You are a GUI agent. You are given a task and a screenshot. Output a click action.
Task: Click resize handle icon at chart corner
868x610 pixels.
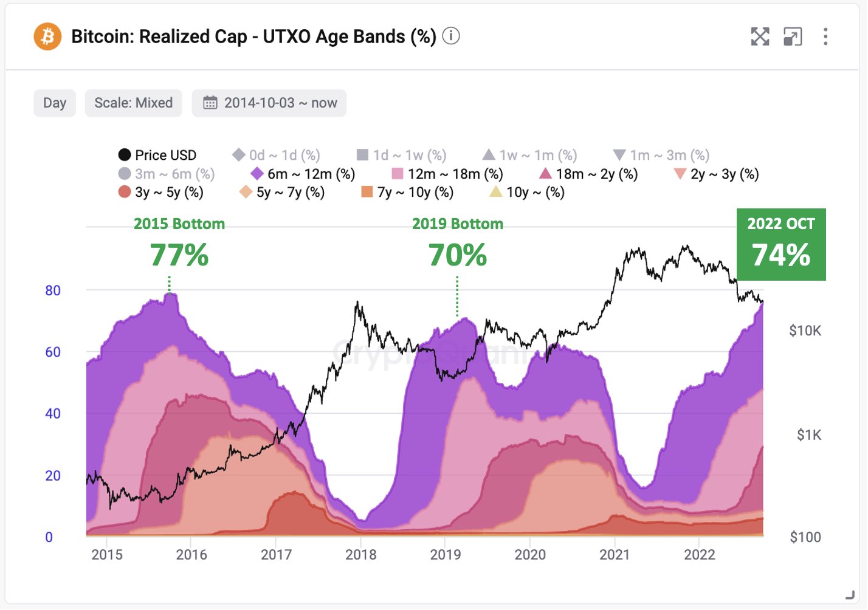tap(850, 594)
